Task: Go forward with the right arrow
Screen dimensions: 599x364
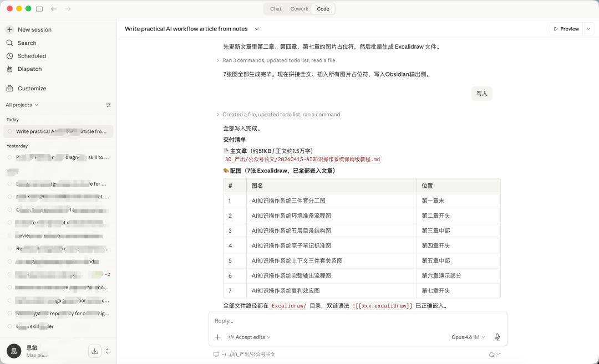Action: 68,9
